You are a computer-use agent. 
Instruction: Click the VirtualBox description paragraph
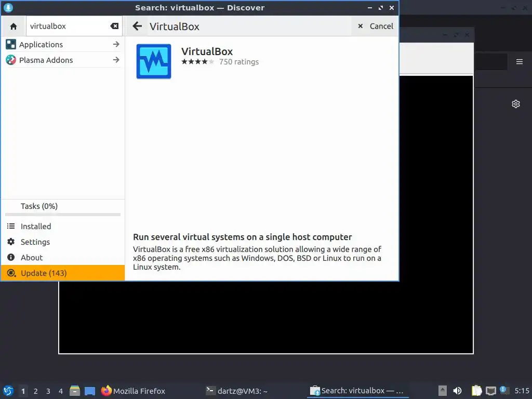click(x=257, y=258)
